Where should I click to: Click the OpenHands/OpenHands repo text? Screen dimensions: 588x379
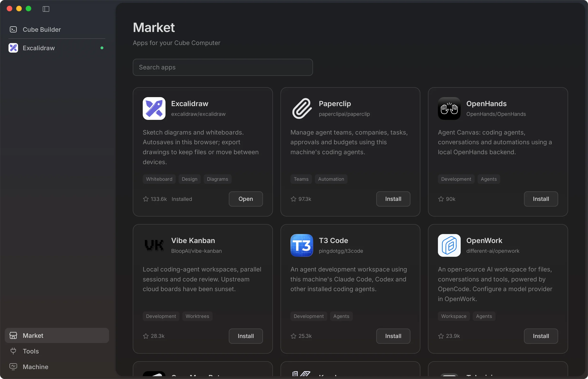(496, 114)
